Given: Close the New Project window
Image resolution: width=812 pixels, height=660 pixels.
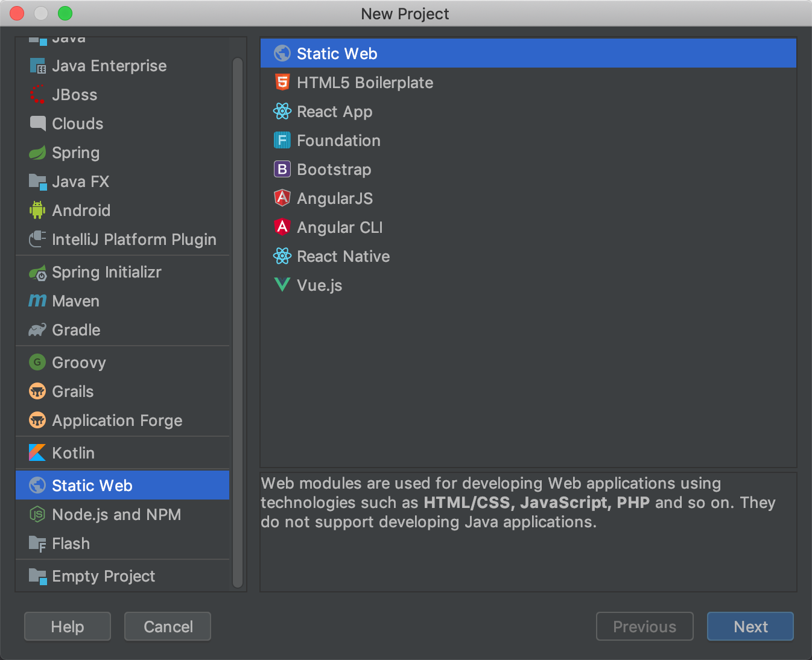Looking at the screenshot, I should (x=17, y=13).
